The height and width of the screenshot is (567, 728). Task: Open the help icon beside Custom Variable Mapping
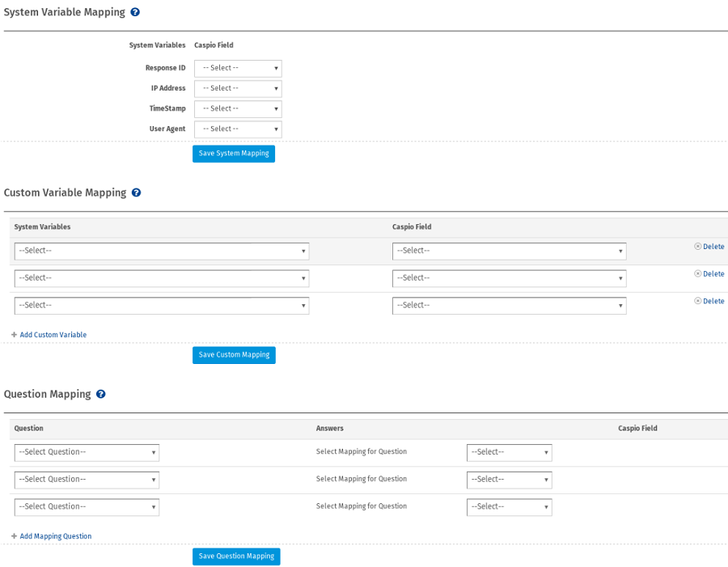(x=136, y=193)
